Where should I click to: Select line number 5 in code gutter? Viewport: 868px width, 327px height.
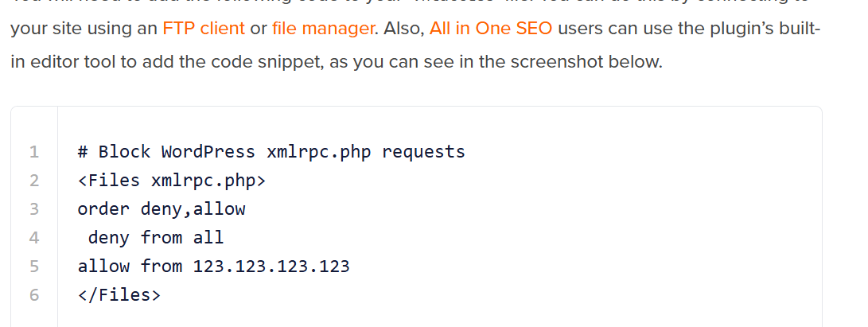(x=33, y=267)
